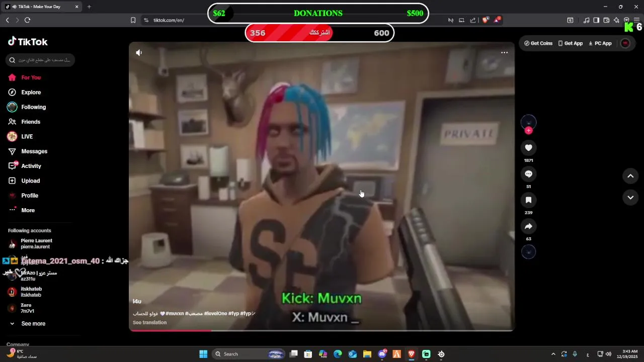Image resolution: width=644 pixels, height=362 pixels.
Task: Open Microsoft Store from the taskbar
Action: [308, 354]
